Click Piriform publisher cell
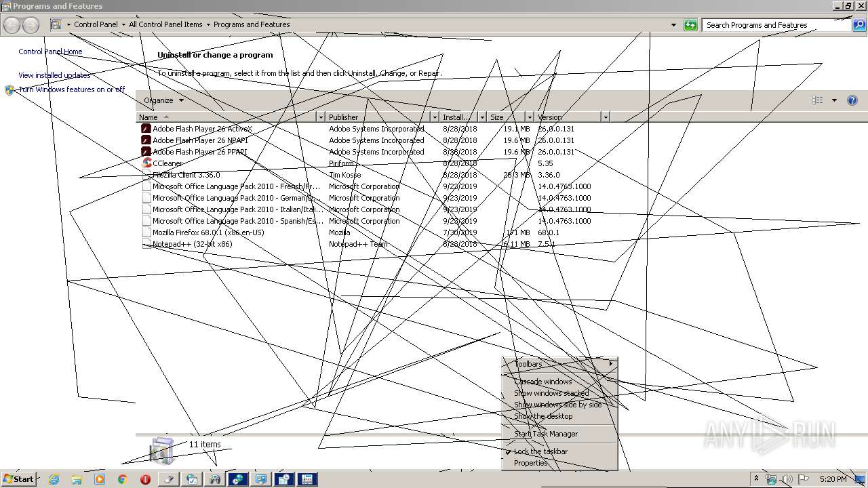The width and height of the screenshot is (868, 488). [342, 163]
